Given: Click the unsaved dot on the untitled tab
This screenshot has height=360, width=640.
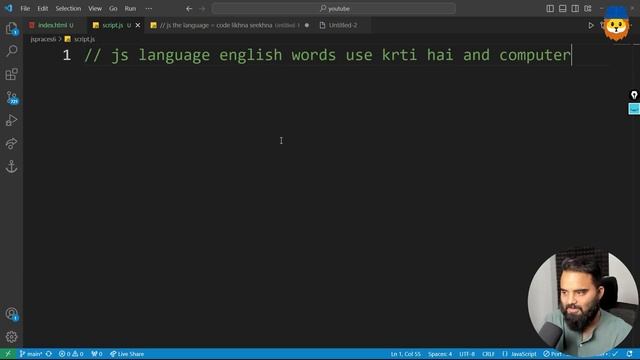Looking at the screenshot, I should tap(307, 25).
